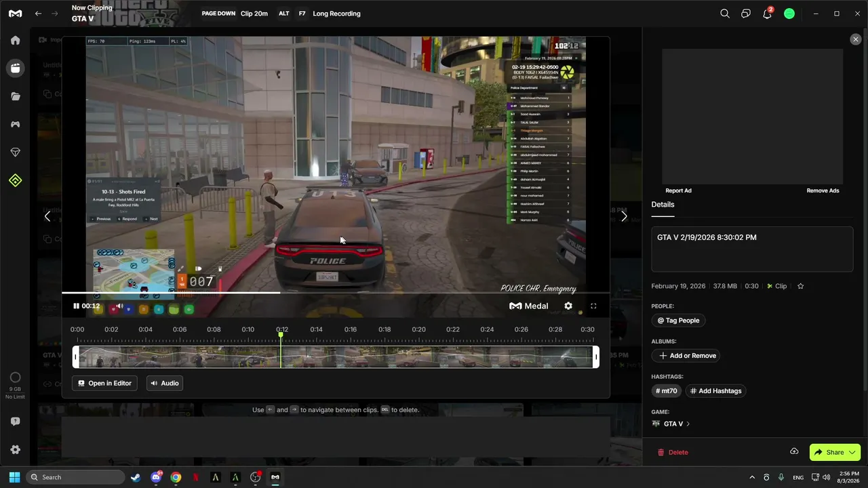This screenshot has height=488, width=868.
Task: Open the Audio options button
Action: pyautogui.click(x=164, y=384)
